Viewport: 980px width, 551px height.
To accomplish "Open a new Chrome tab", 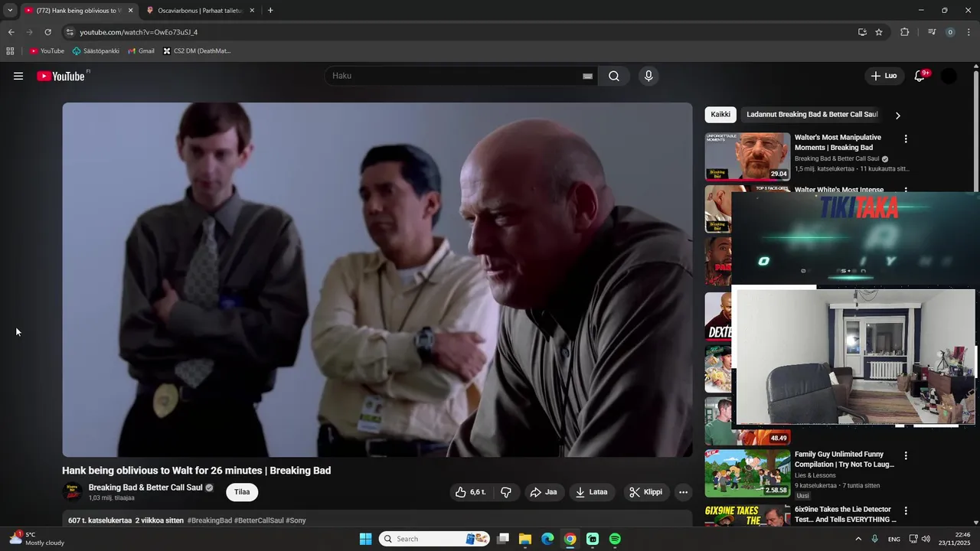I will click(x=270, y=11).
